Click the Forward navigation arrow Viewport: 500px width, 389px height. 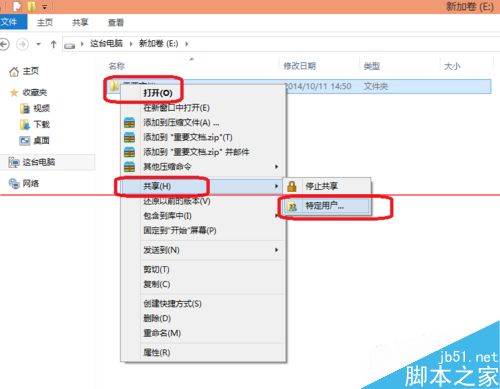pyautogui.click(x=23, y=44)
